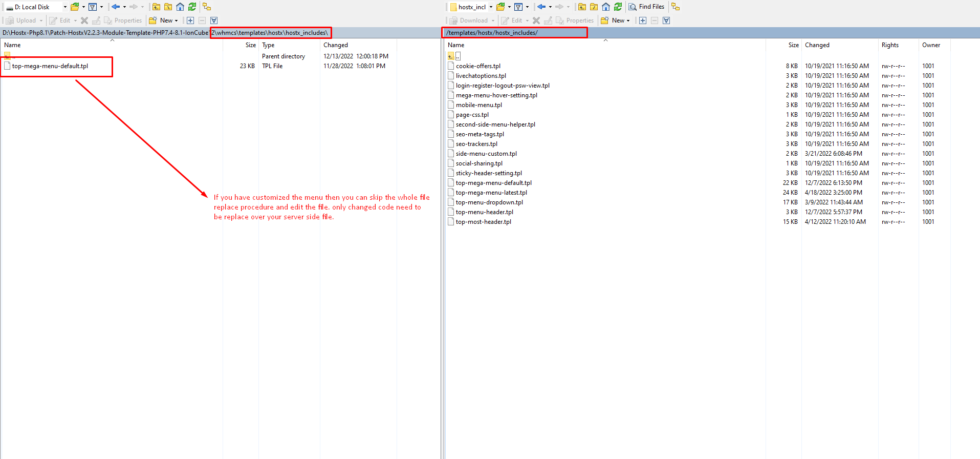Select cookie-offers.tpl in the remote file list

coord(478,66)
